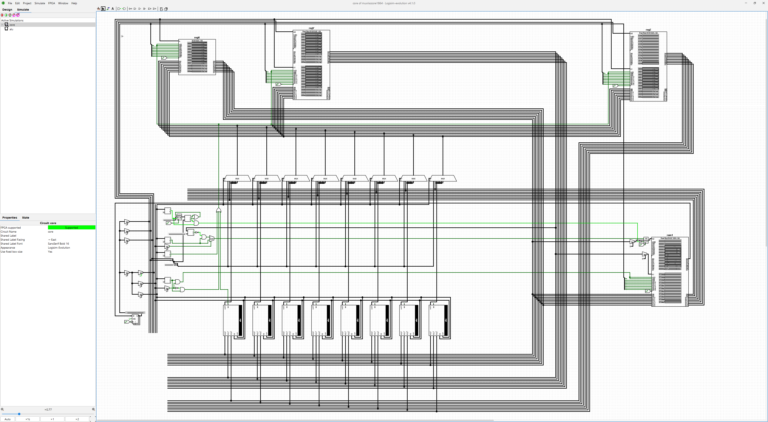This screenshot has width=768, height=422.
Task: Toggle the Use fixed box size value
Action: click(x=71, y=252)
